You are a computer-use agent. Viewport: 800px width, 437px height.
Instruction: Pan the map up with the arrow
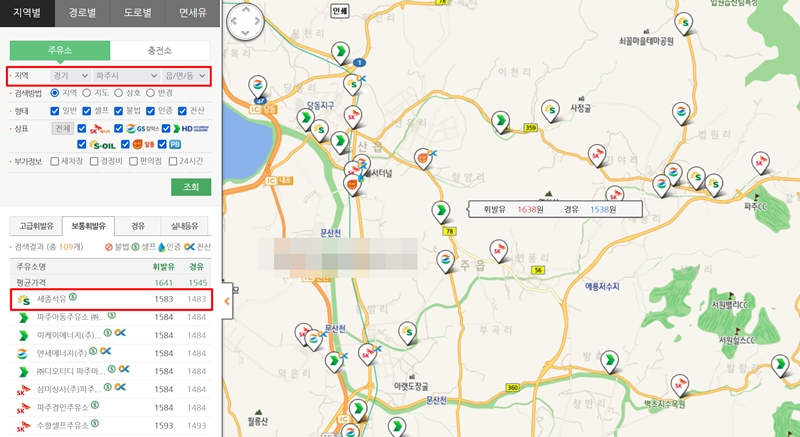(x=246, y=9)
